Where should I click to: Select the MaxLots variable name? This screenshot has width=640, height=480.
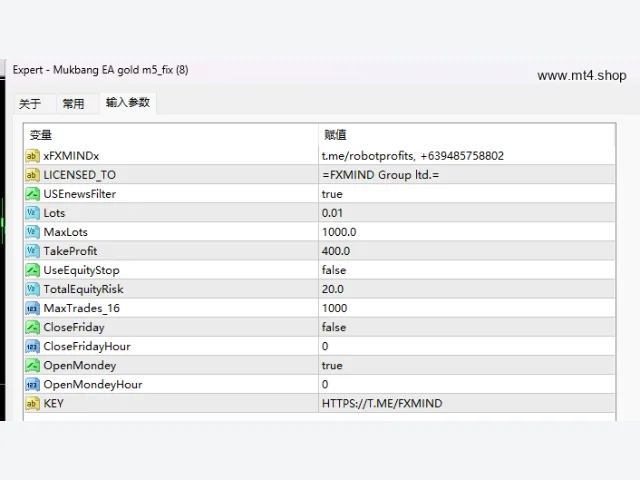66,232
